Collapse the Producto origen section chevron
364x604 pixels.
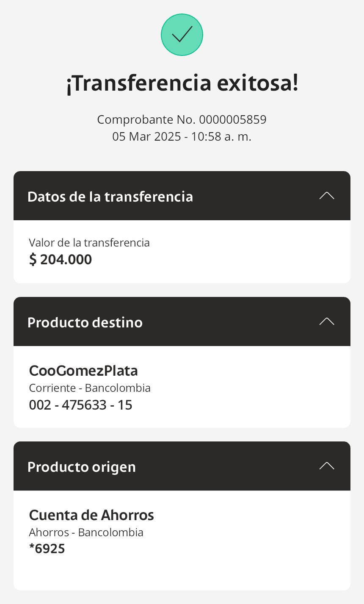(x=326, y=466)
